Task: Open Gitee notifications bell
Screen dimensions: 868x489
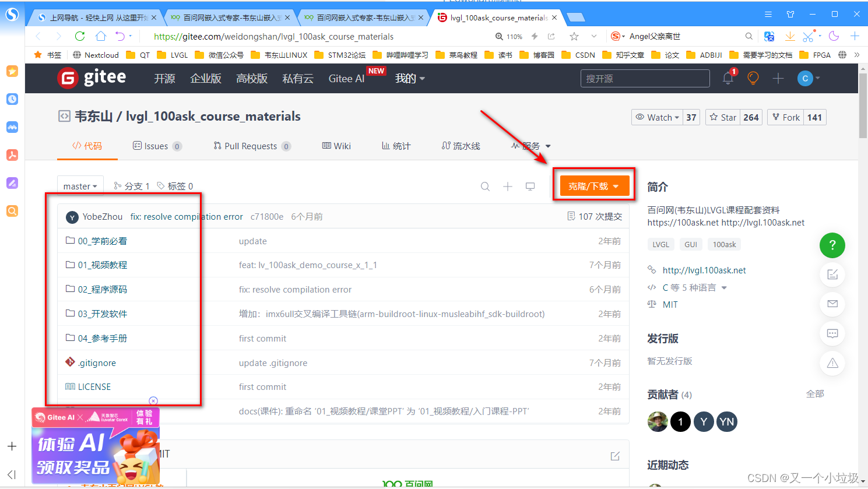Action: pos(728,78)
